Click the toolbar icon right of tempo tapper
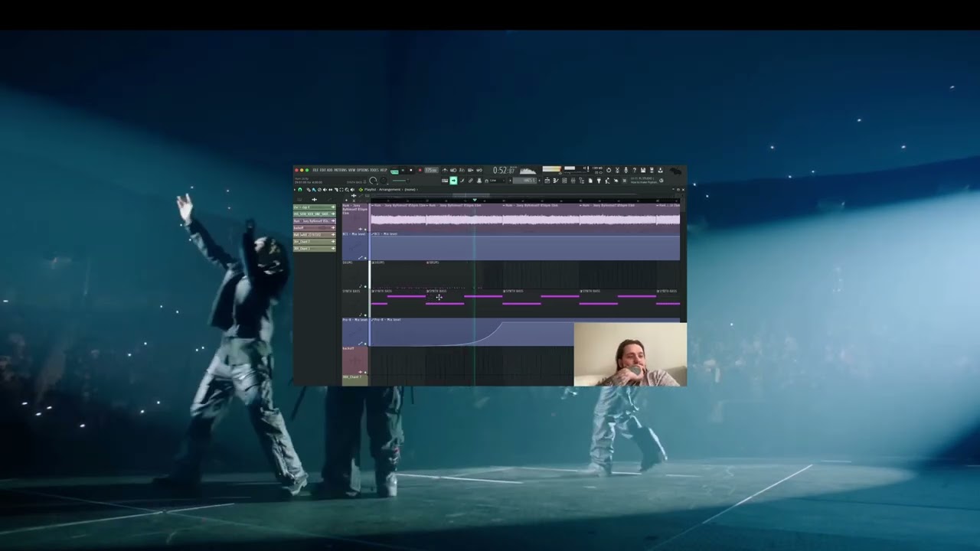980x551 pixels. 616,181
